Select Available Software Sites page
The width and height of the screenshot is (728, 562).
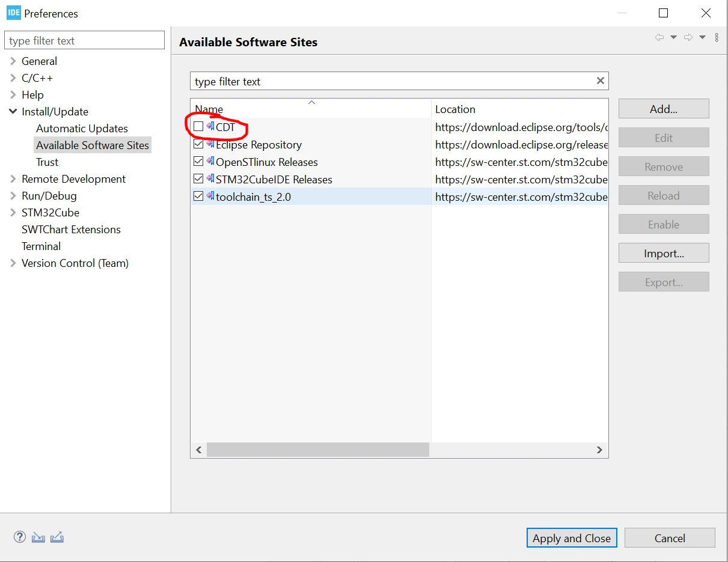pos(93,145)
